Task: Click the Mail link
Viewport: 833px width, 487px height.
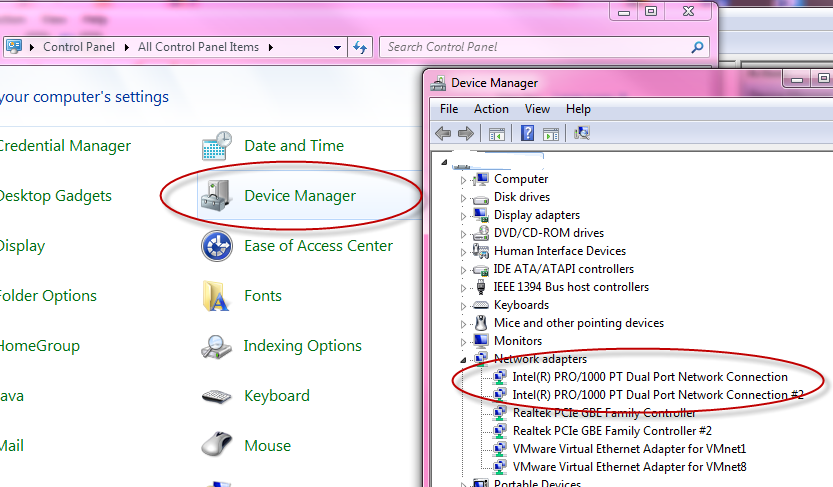Action: pos(12,446)
